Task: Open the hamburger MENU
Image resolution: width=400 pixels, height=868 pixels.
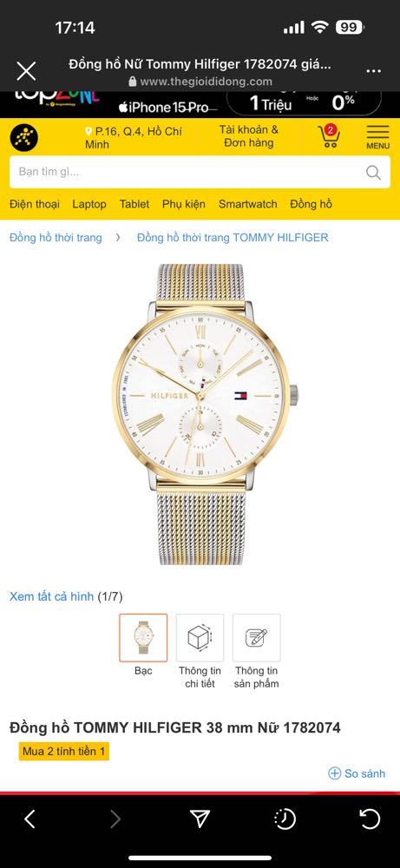Action: (x=377, y=137)
